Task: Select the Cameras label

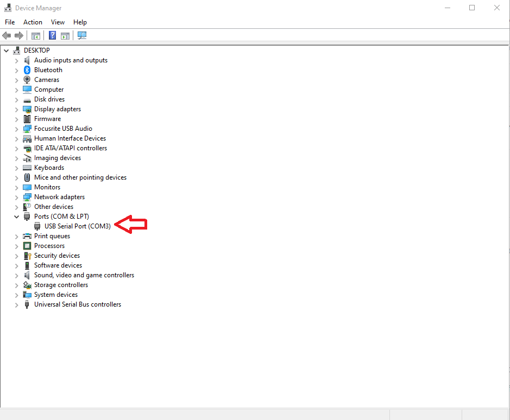Action: click(47, 80)
